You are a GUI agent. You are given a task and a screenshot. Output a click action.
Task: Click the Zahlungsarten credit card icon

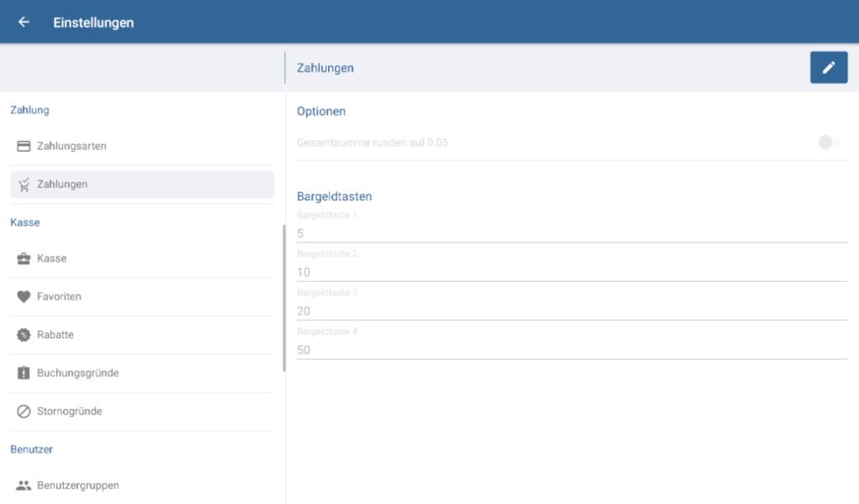click(23, 147)
